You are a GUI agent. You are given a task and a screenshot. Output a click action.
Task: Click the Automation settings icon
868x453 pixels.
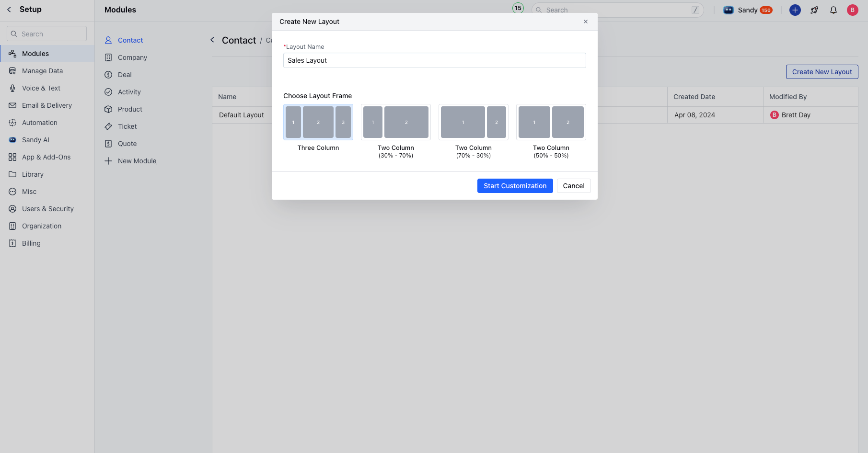pyautogui.click(x=12, y=122)
